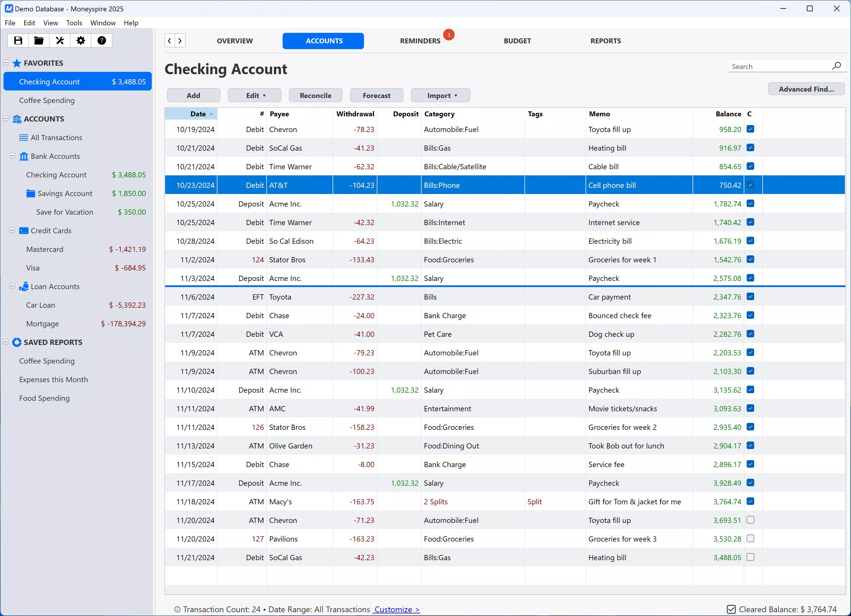Click the Savings Account folder icon
Viewport: 851px width, 616px height.
[x=31, y=193]
